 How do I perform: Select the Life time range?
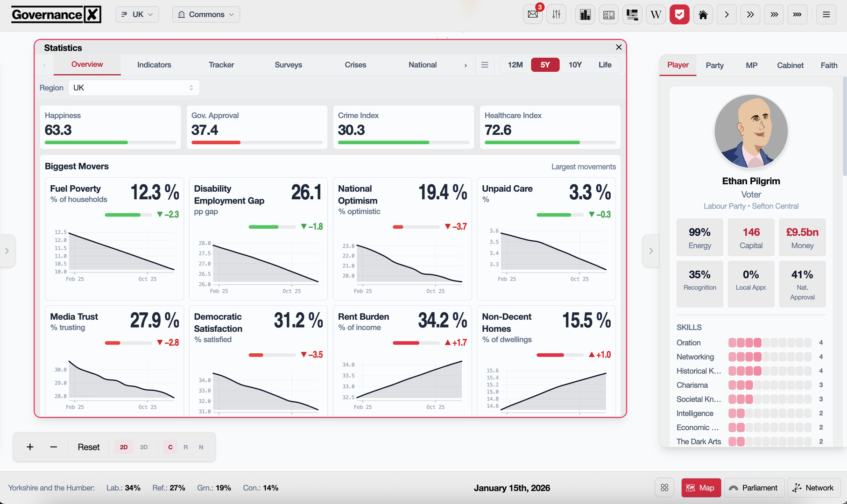605,65
